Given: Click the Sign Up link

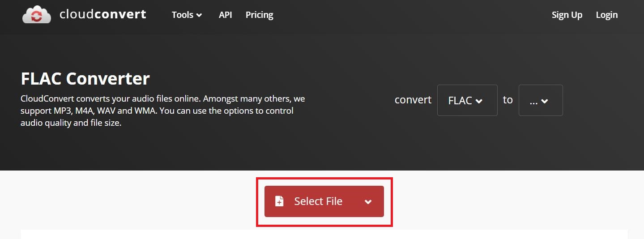Looking at the screenshot, I should (x=567, y=15).
